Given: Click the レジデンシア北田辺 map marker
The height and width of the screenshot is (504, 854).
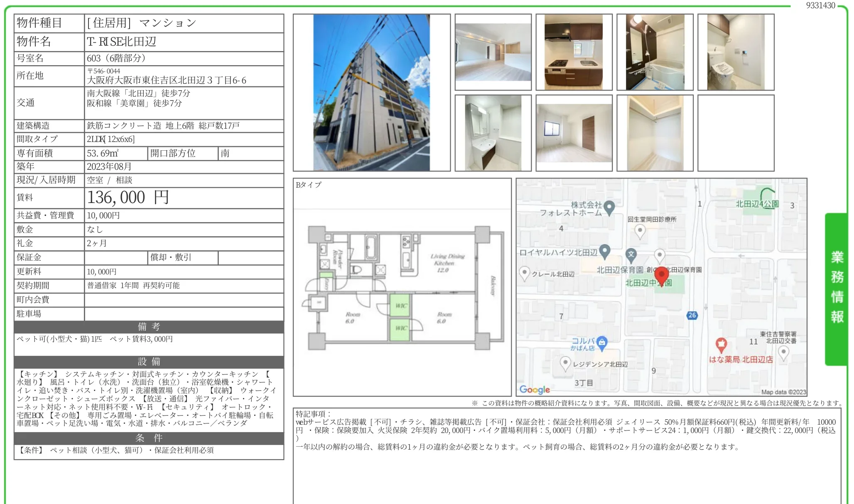Looking at the screenshot, I should click(x=565, y=363).
